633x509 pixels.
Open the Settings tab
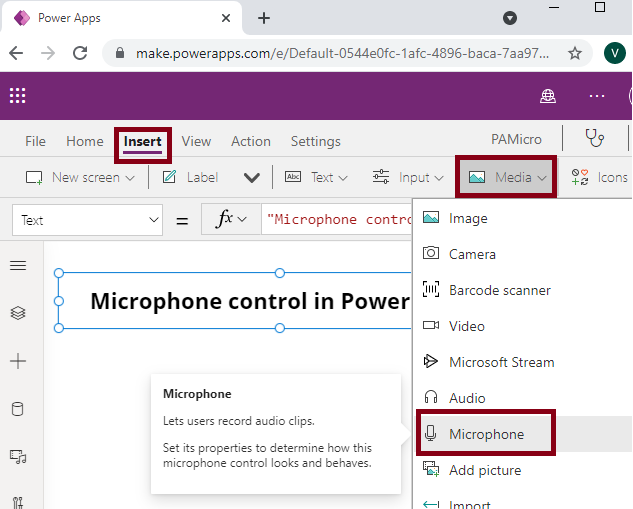click(316, 141)
